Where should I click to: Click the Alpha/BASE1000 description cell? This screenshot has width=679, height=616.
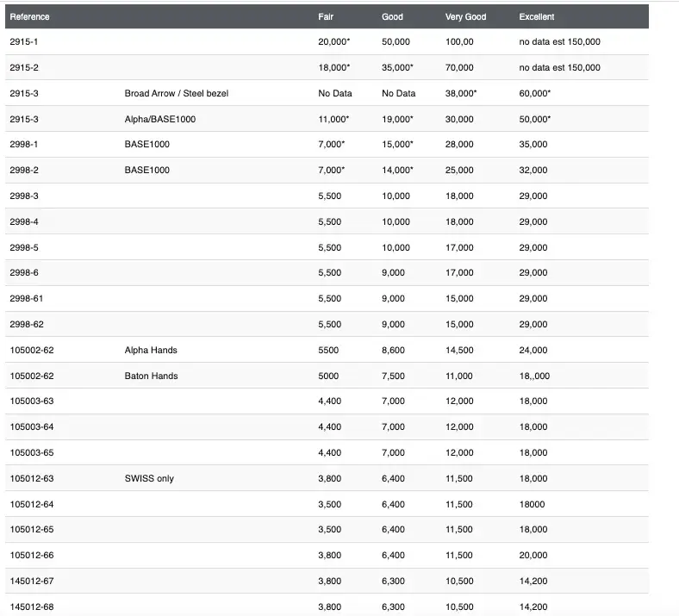160,119
